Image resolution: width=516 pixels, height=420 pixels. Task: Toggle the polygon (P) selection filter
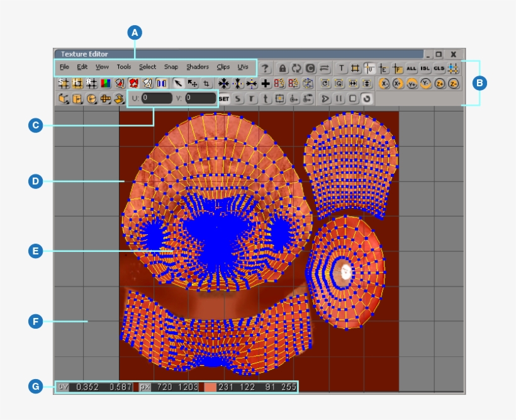[397, 68]
